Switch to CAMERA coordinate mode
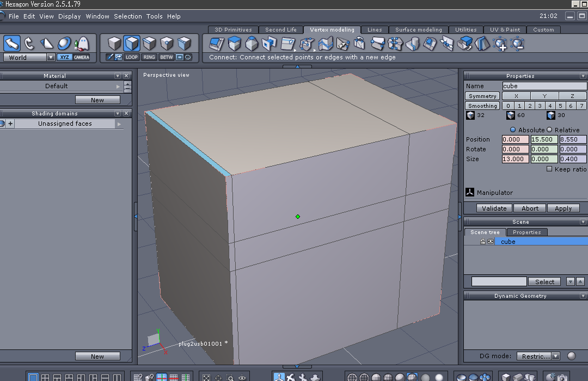The image size is (588, 381). point(82,57)
